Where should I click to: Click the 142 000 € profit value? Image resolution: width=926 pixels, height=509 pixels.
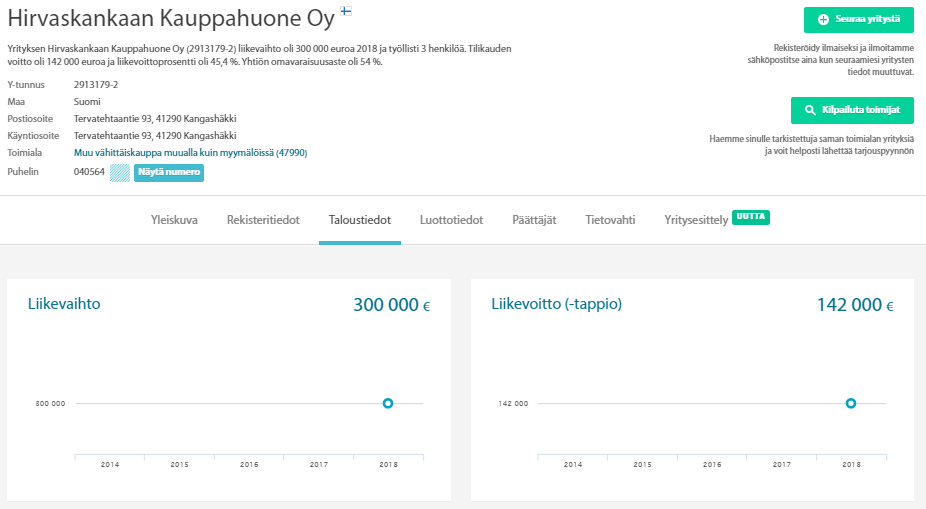click(x=855, y=305)
